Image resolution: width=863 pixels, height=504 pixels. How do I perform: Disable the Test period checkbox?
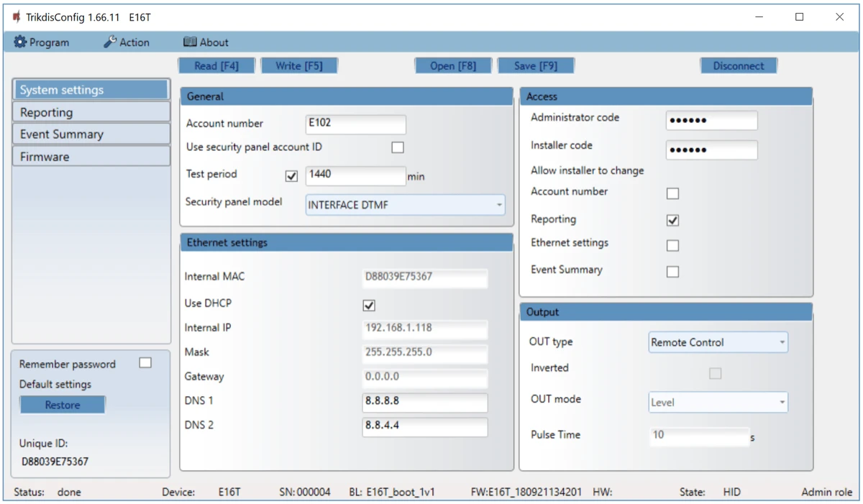click(x=291, y=176)
